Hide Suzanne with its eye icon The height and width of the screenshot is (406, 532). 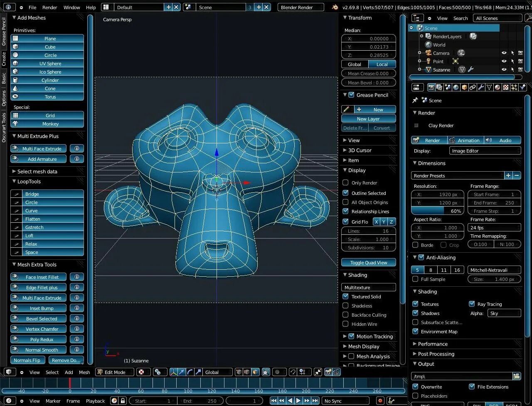click(504, 70)
